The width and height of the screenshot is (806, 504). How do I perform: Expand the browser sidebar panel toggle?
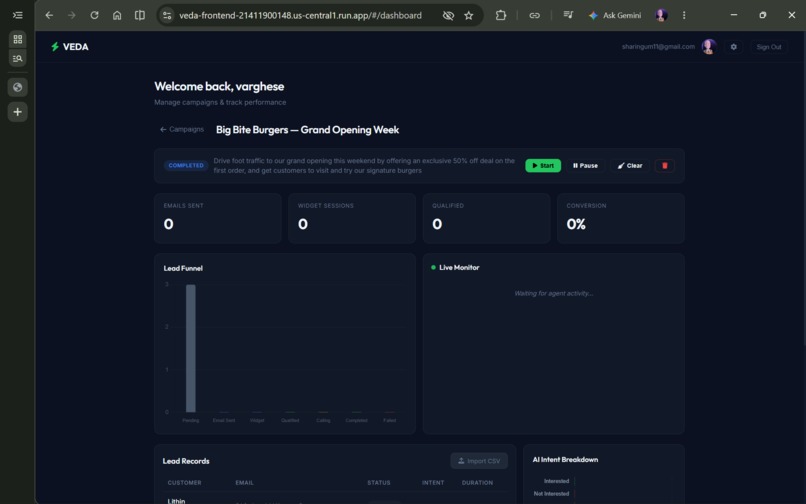[17, 15]
